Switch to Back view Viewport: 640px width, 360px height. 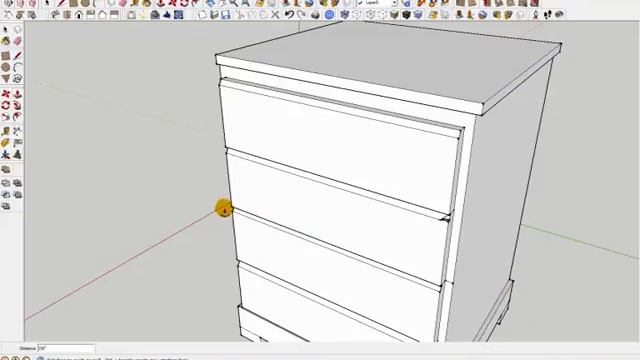tap(102, 15)
